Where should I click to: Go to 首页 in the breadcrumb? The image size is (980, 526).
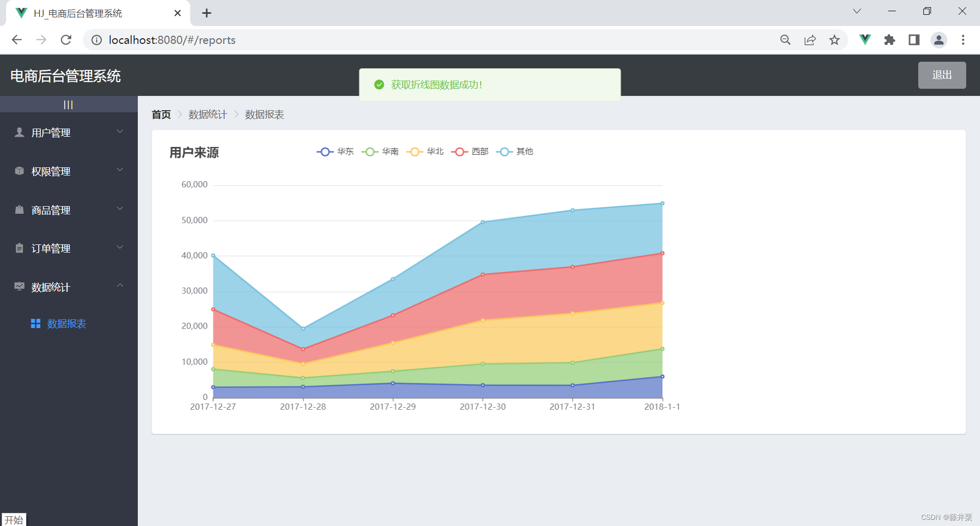click(161, 114)
